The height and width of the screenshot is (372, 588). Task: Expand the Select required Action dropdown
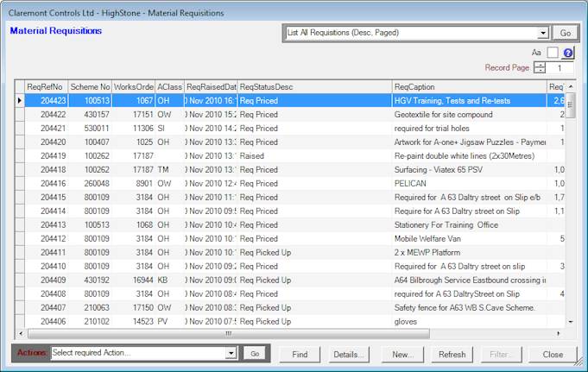(x=231, y=353)
